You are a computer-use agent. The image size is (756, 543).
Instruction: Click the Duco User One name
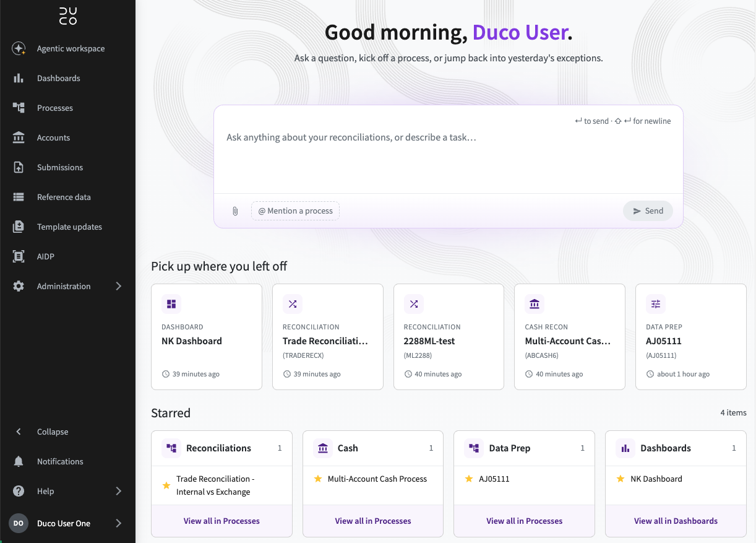coord(64,523)
